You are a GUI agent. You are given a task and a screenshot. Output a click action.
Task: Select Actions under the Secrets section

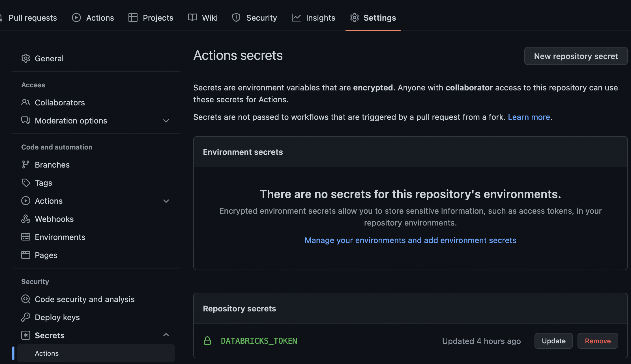click(47, 353)
